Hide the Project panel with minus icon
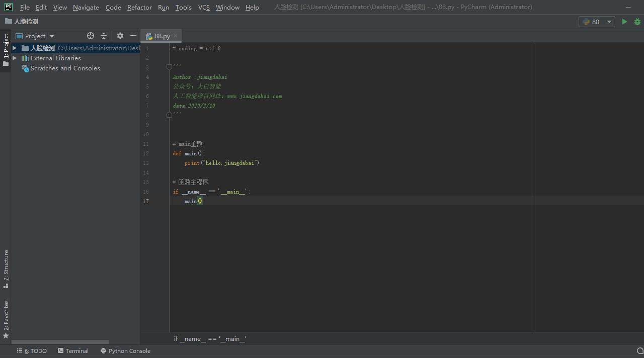The height and width of the screenshot is (358, 644). [133, 36]
